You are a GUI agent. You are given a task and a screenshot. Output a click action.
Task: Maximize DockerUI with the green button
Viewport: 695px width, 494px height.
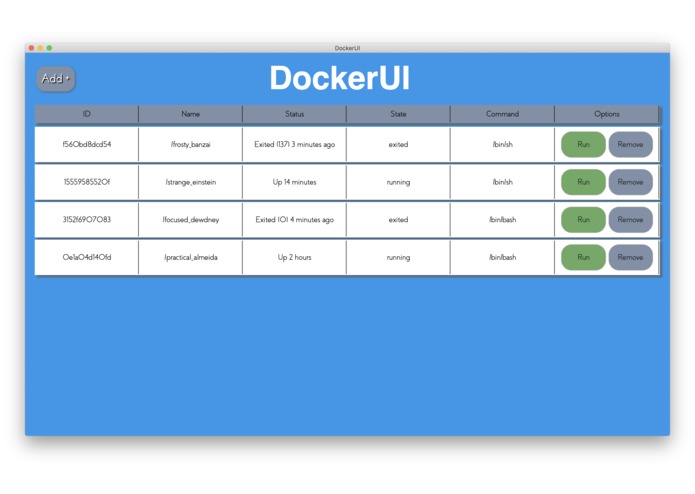[49, 48]
